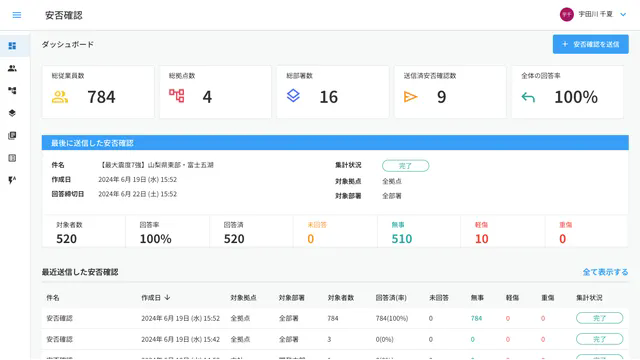Click the subject 【最大震度7強】山梨県東部・富士五湖
This screenshot has width=640, height=360.
pyautogui.click(x=156, y=165)
